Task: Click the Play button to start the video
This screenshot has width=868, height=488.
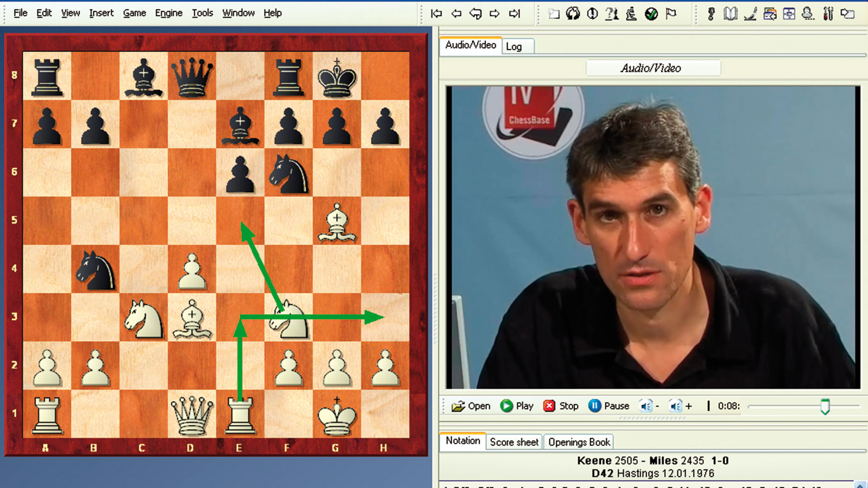Action: [517, 406]
